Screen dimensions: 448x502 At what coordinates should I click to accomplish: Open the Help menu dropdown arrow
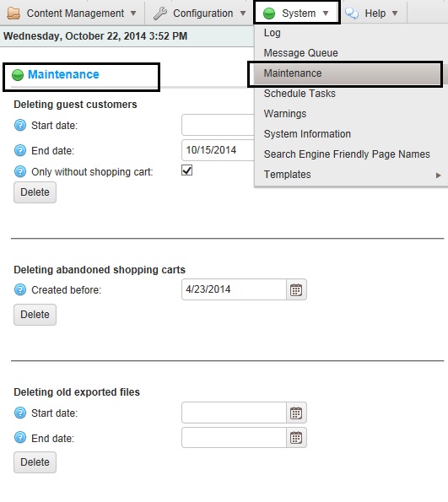395,13
